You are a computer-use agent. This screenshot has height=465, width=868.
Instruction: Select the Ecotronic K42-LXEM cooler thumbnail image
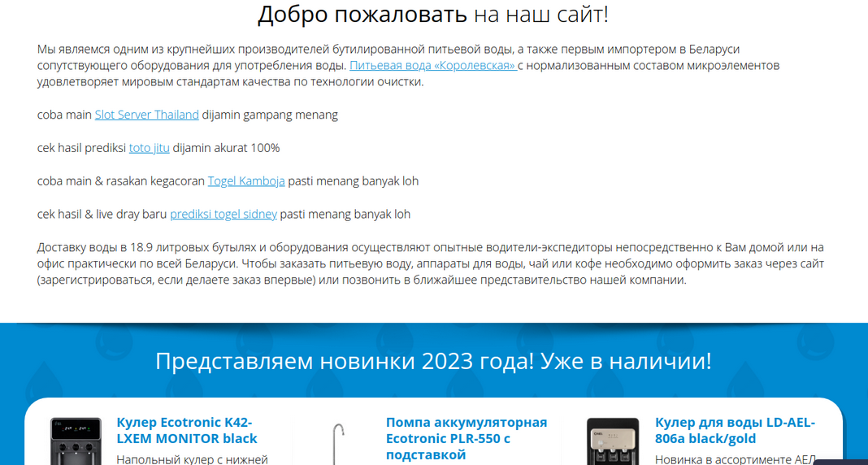[x=76, y=441]
